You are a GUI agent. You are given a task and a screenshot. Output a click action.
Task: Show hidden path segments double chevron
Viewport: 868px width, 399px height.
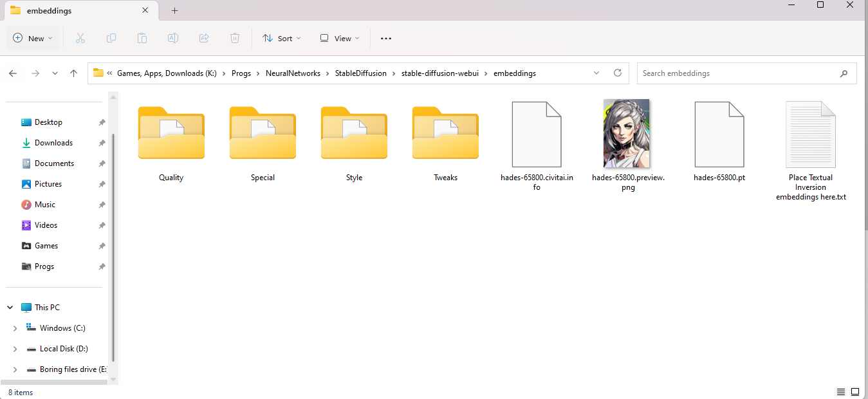[x=110, y=73]
